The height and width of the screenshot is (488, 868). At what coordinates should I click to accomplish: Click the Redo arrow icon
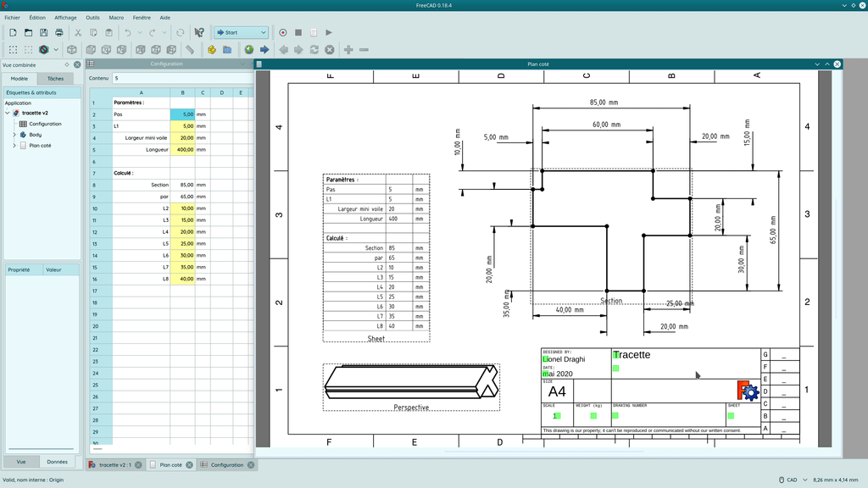[153, 33]
